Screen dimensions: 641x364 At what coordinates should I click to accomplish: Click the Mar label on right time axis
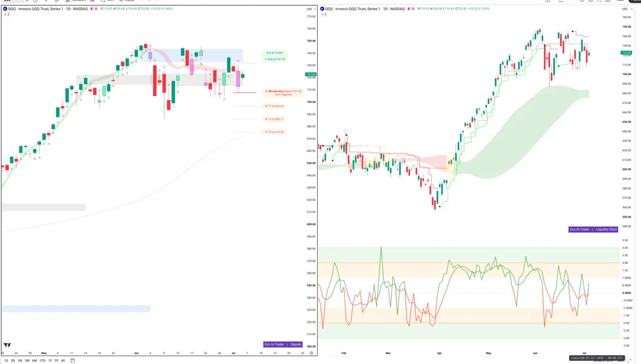(x=388, y=353)
